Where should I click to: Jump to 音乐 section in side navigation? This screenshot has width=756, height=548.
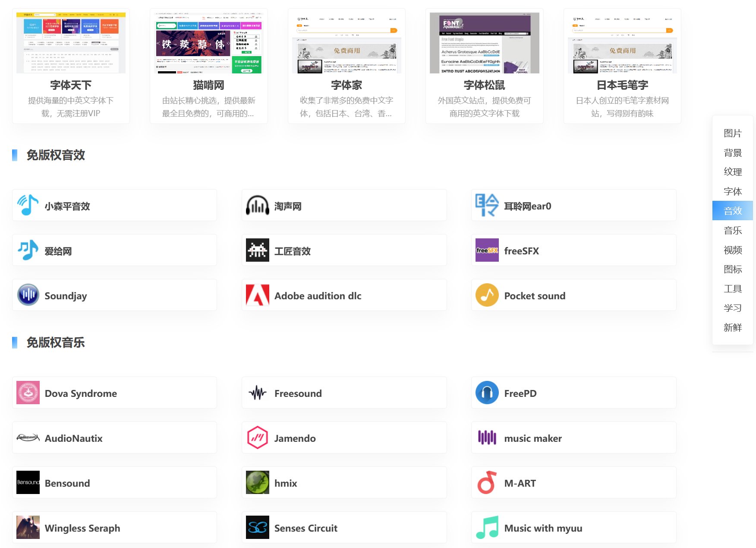tap(733, 231)
